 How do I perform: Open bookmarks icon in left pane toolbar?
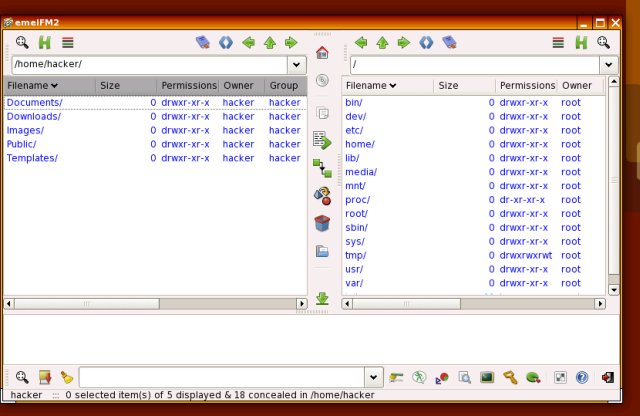[203, 42]
